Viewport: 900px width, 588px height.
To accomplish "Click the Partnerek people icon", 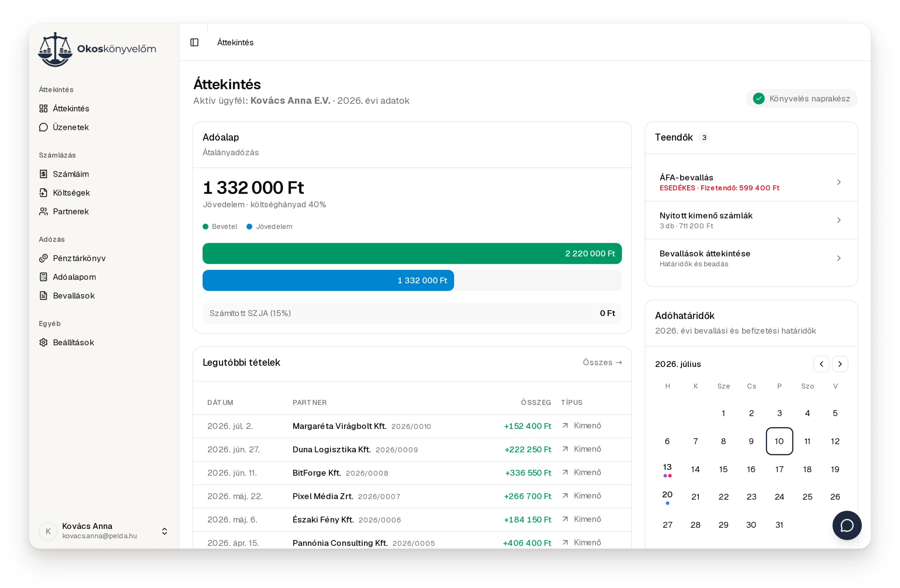I will pos(44,211).
